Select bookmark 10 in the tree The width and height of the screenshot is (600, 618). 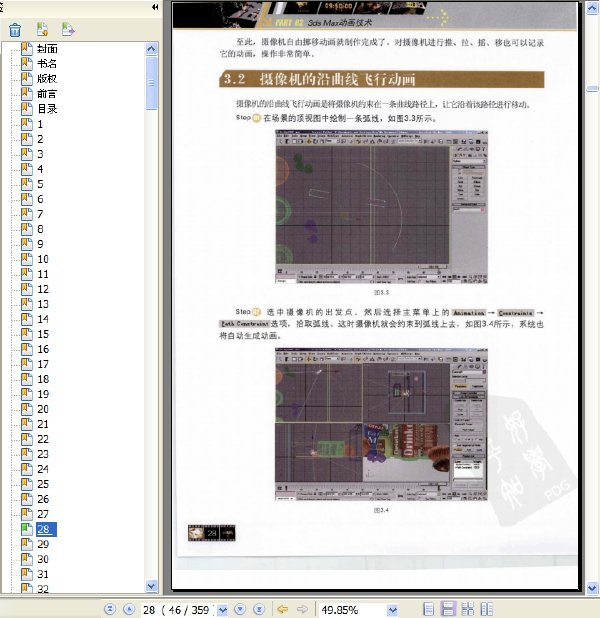pyautogui.click(x=43, y=259)
